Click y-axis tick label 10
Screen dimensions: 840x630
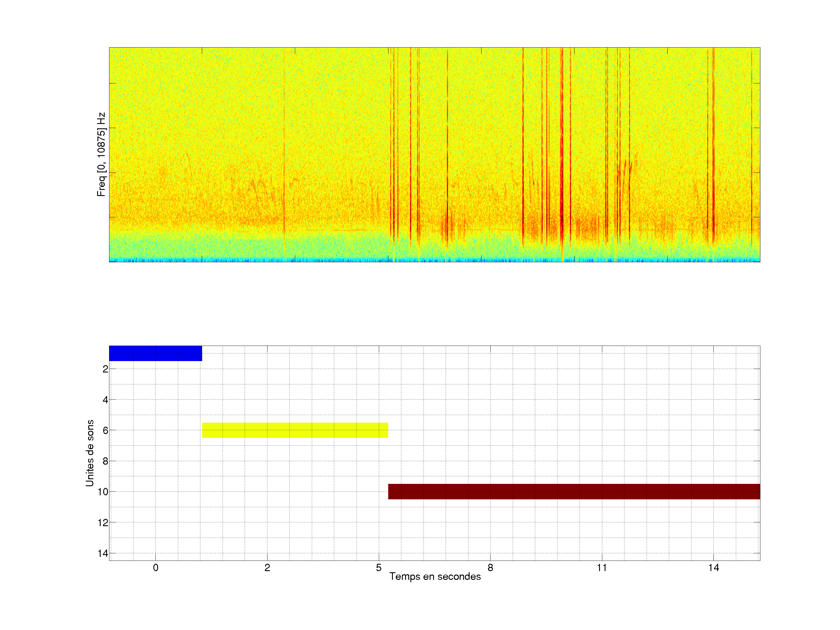pos(103,492)
